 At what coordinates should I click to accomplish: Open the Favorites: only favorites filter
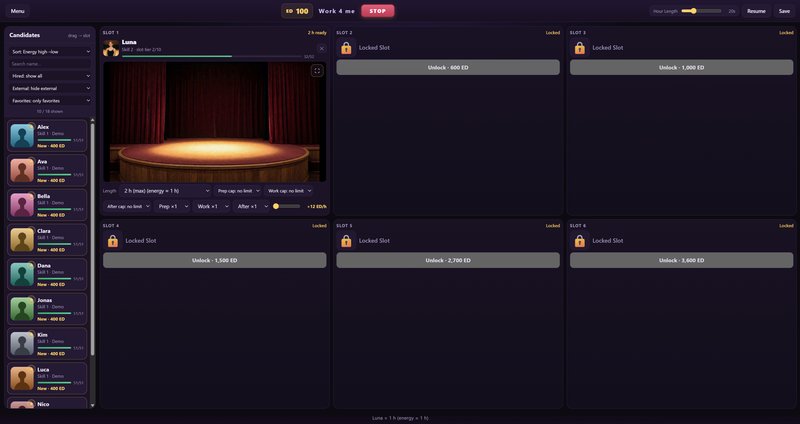[x=51, y=101]
